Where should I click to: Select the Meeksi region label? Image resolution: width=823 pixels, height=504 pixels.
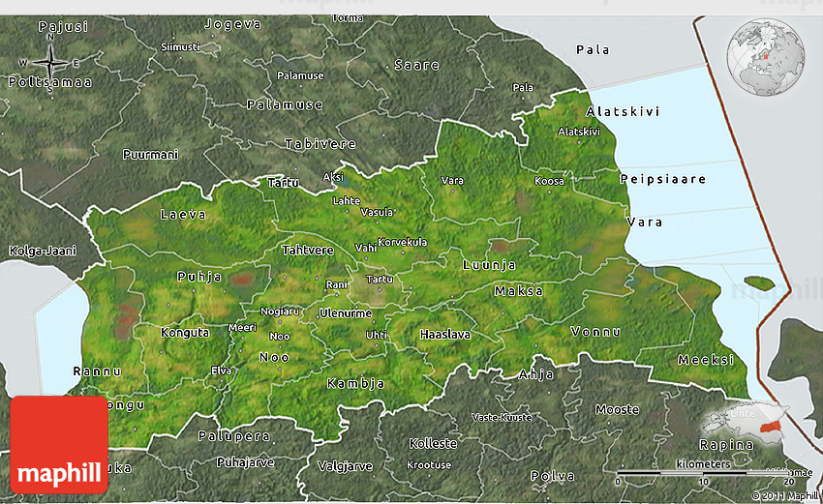(706, 359)
